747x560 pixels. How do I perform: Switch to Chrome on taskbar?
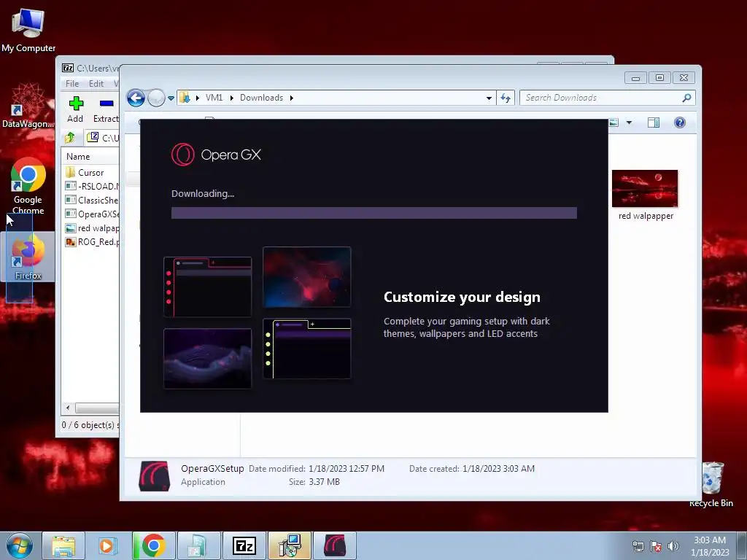tap(153, 545)
